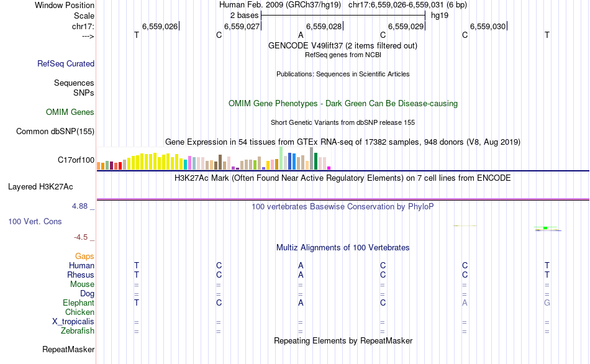Click the cyan GTEx expression bar
The image size is (590, 364).
coord(186,165)
